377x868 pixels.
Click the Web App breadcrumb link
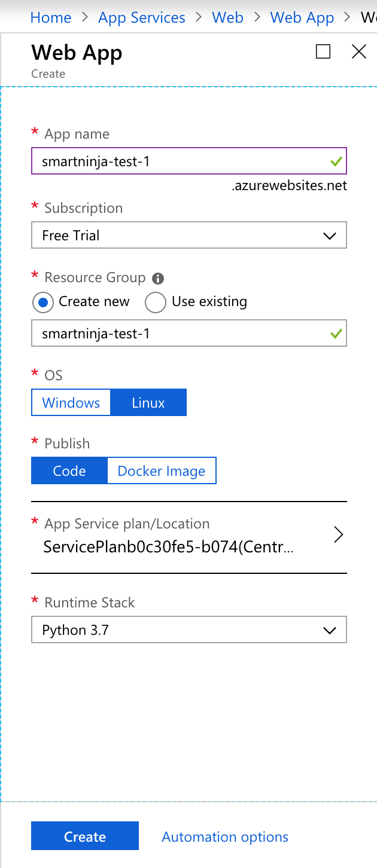point(302,17)
